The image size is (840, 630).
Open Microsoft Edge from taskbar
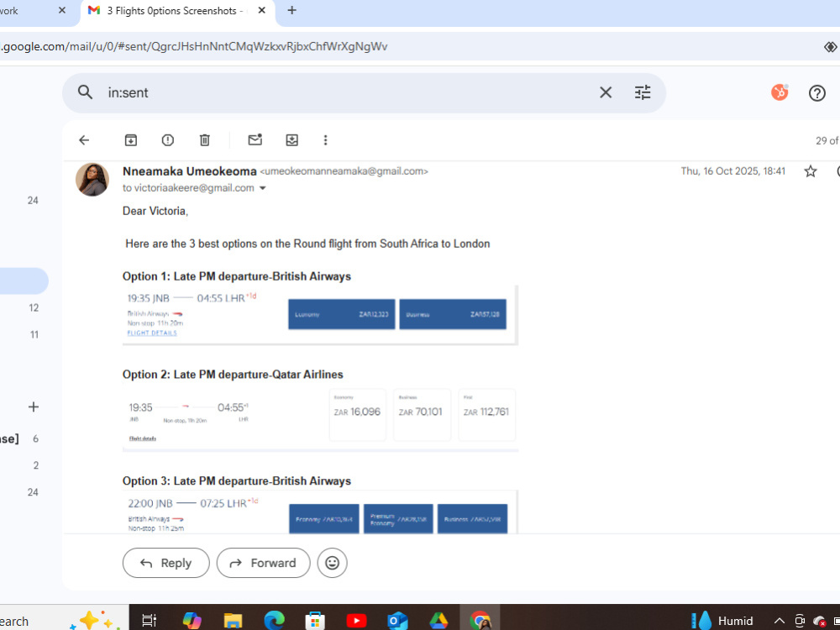point(275,621)
